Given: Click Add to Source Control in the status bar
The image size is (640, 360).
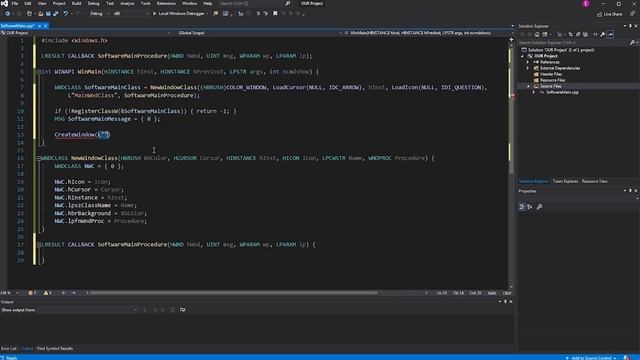Looking at the screenshot, I should (x=591, y=358).
